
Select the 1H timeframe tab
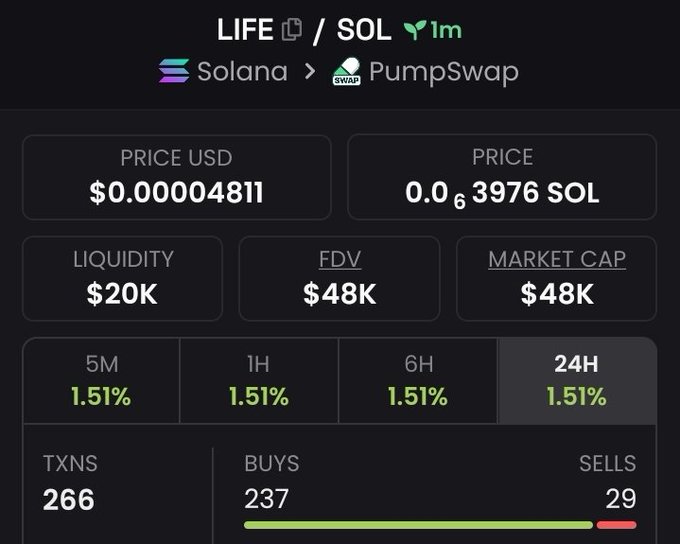click(259, 380)
